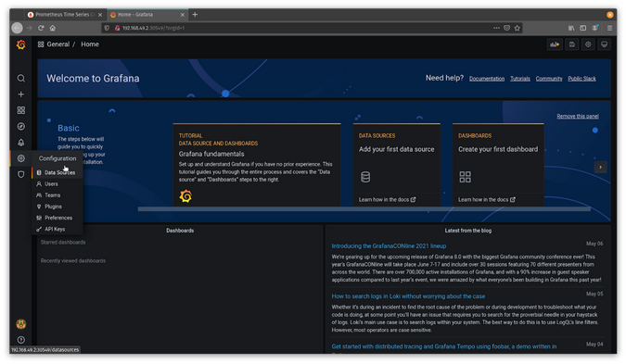The width and height of the screenshot is (626, 364).
Task: Select Data Sources in Configuration menu
Action: coord(57,172)
